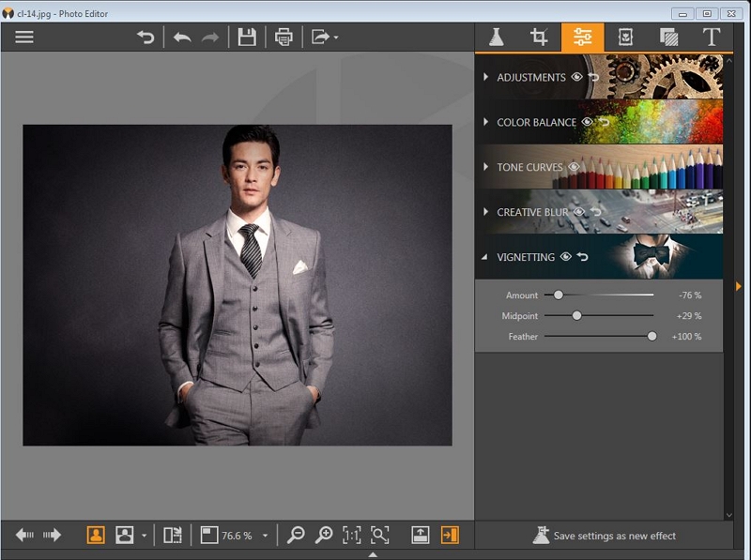The image size is (751, 560).
Task: Go to the next image arrow
Action: [53, 535]
